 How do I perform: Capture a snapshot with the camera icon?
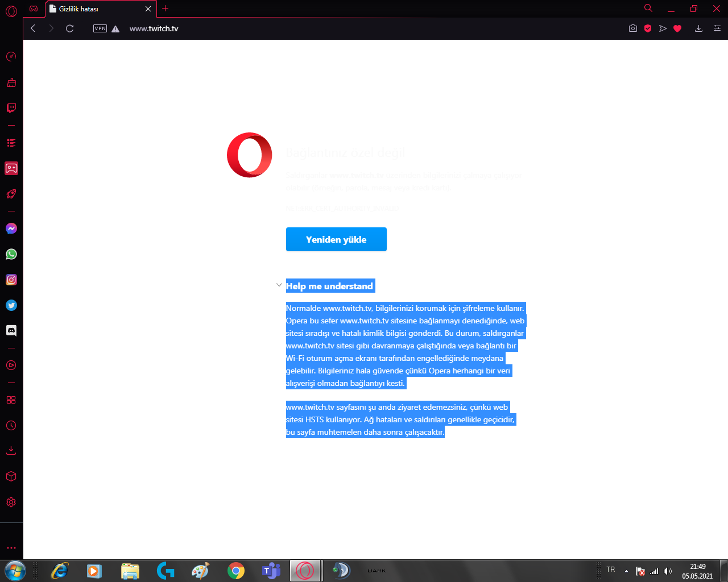coord(633,28)
